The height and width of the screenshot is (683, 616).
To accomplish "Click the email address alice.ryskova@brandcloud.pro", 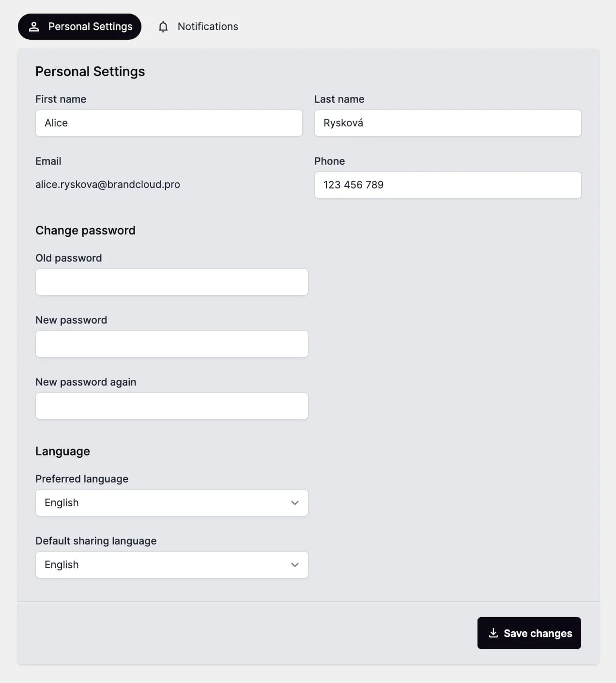I will [108, 185].
